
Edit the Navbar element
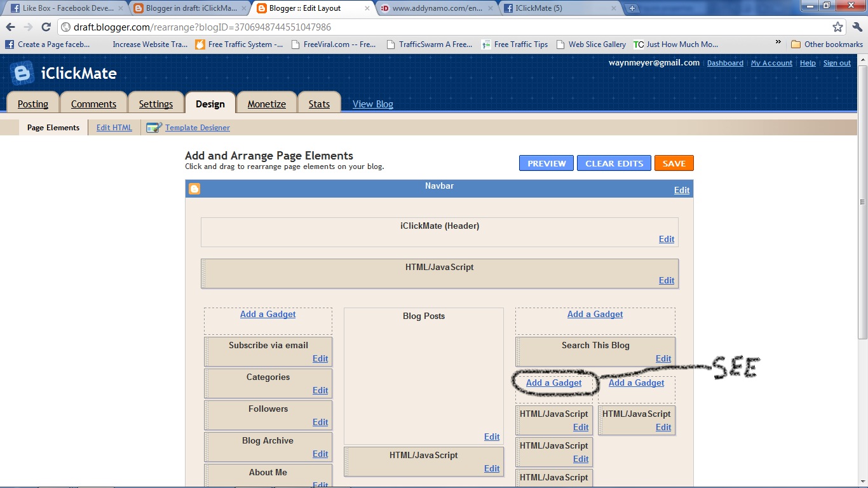682,190
